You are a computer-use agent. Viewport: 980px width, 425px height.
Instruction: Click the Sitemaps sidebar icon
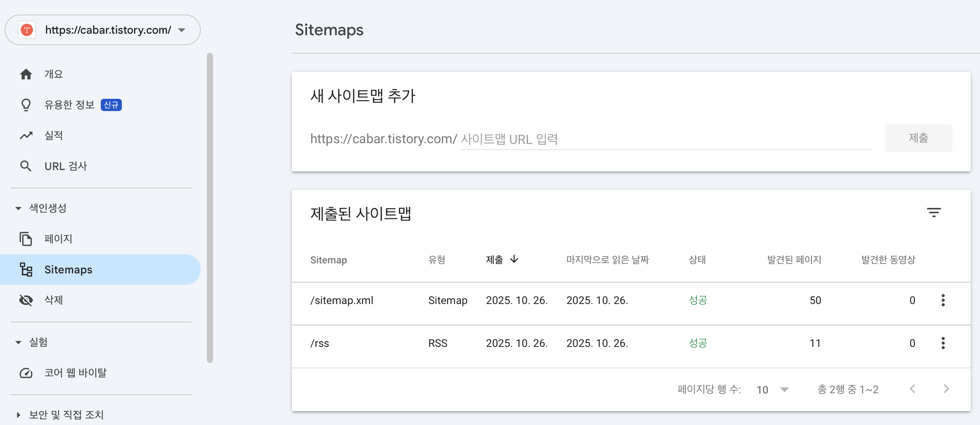[x=26, y=269]
